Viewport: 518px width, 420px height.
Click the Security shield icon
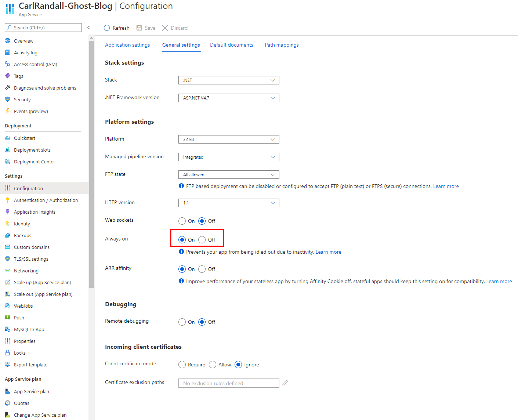[x=7, y=99]
